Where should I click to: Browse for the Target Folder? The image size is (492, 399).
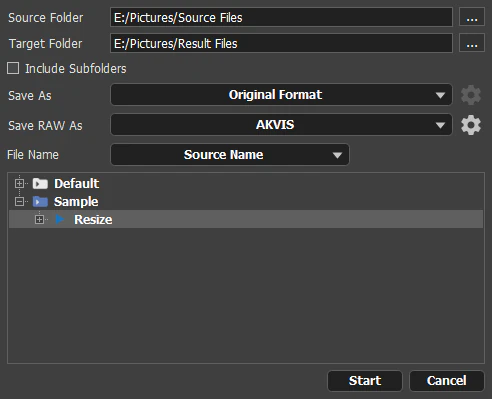pyautogui.click(x=472, y=43)
